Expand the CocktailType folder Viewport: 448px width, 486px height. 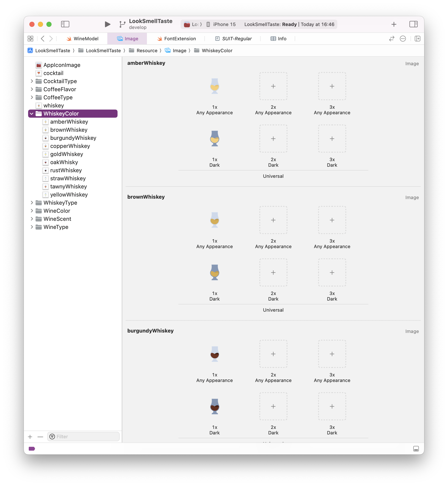[x=32, y=81]
